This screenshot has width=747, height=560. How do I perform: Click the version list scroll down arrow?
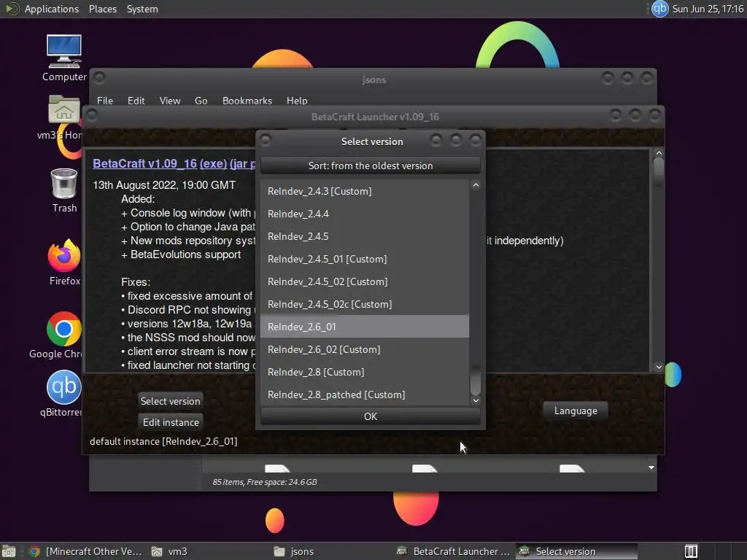tap(475, 400)
